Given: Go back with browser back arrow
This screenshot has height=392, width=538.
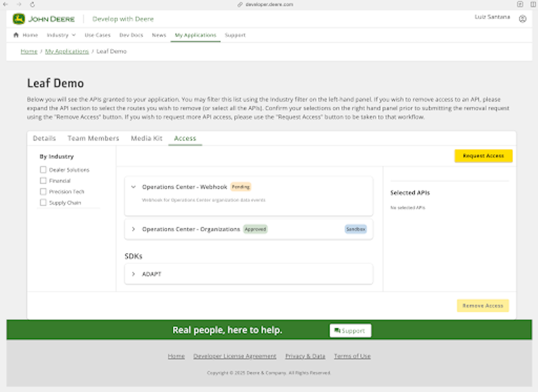Looking at the screenshot, I should pos(5,4).
